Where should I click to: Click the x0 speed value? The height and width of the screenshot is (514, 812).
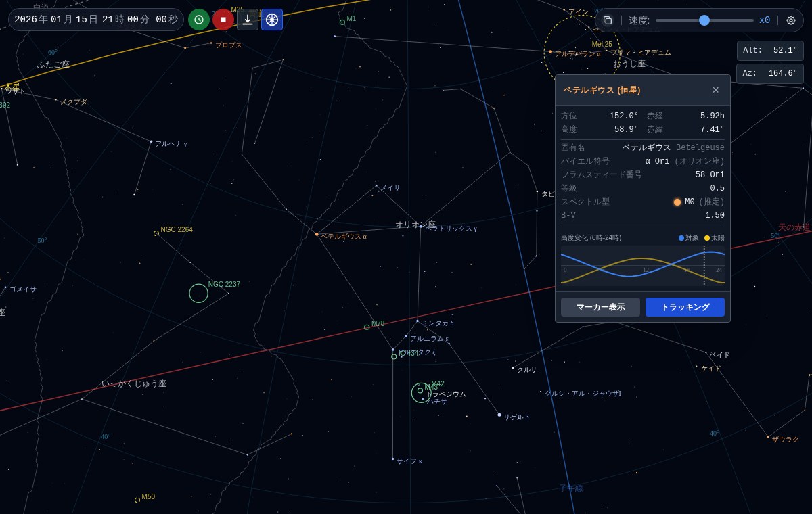pyautogui.click(x=765, y=20)
